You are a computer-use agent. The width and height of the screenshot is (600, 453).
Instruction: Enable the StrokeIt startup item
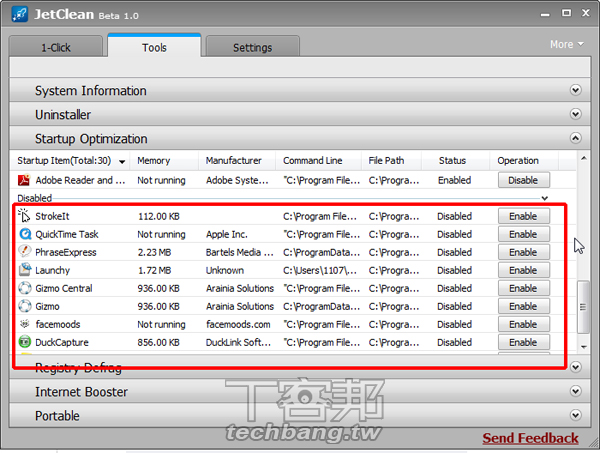coord(522,216)
